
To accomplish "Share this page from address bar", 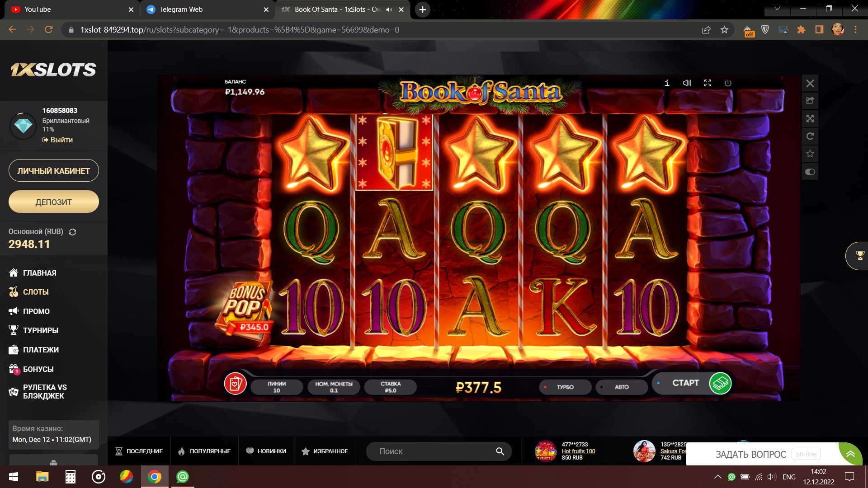I will [x=706, y=30].
